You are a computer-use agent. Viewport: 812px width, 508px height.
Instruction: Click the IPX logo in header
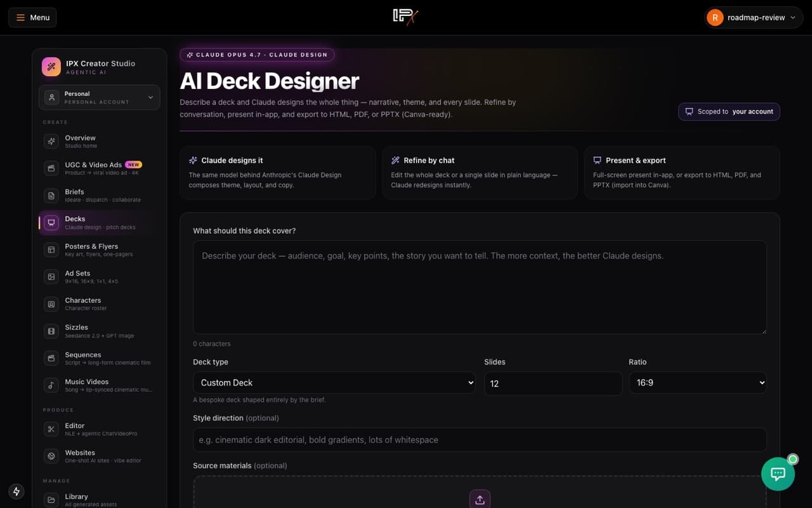[x=406, y=17]
